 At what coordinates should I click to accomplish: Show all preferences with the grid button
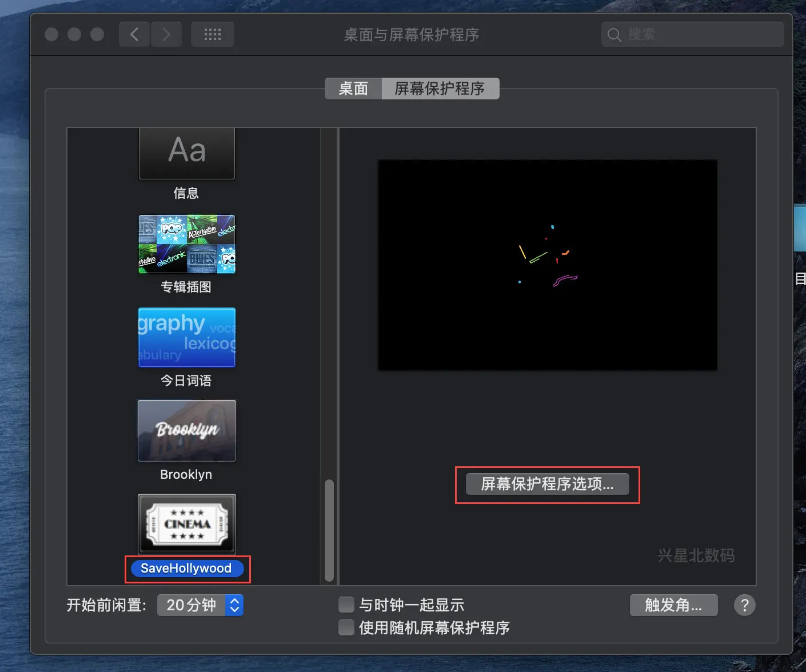pyautogui.click(x=213, y=34)
